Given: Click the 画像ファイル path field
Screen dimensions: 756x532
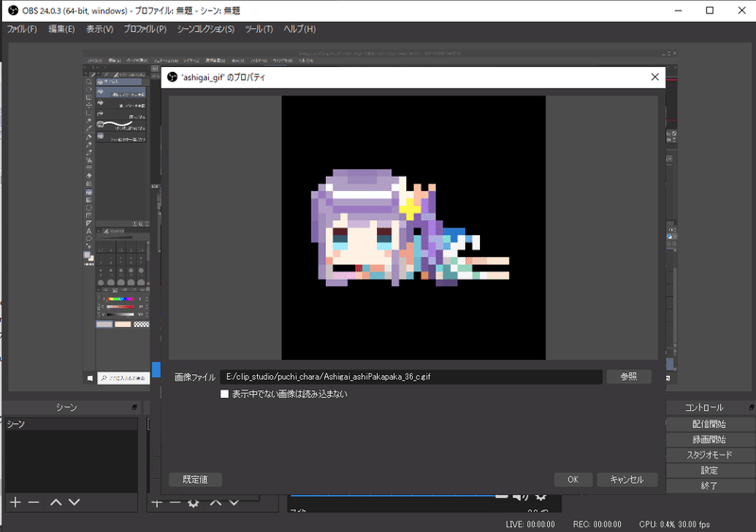Looking at the screenshot, I should point(411,377).
